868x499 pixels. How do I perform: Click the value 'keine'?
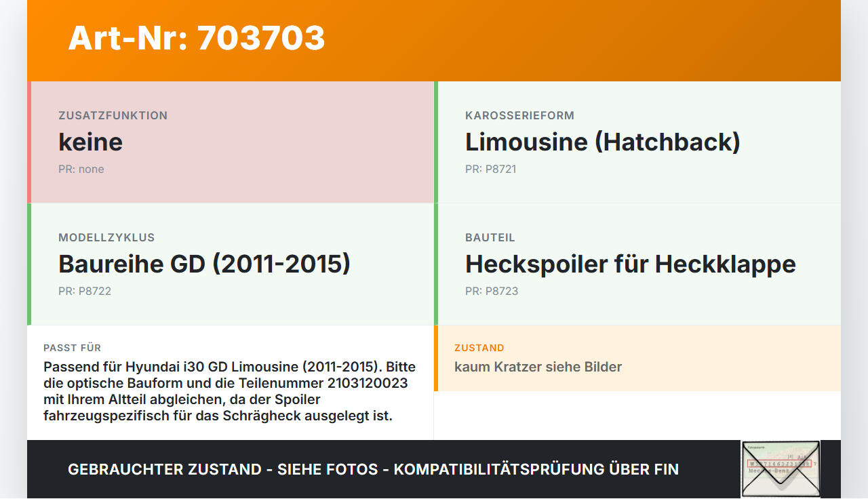pos(90,142)
